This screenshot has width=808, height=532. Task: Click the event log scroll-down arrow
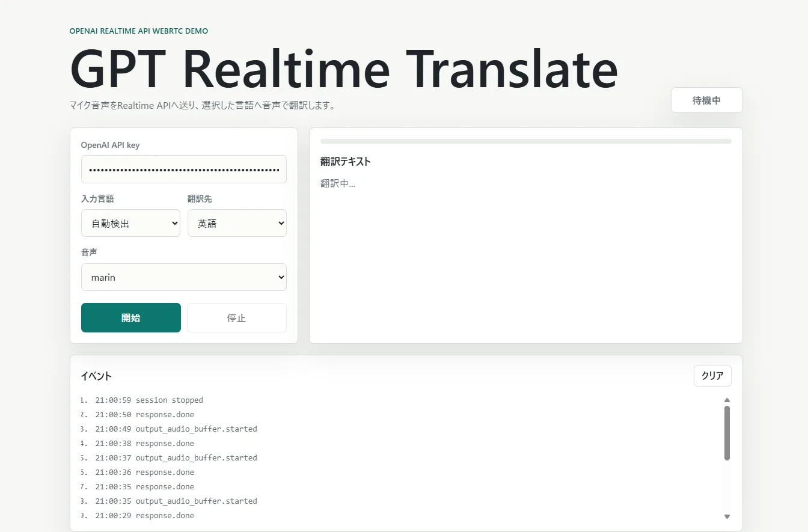[x=727, y=516]
